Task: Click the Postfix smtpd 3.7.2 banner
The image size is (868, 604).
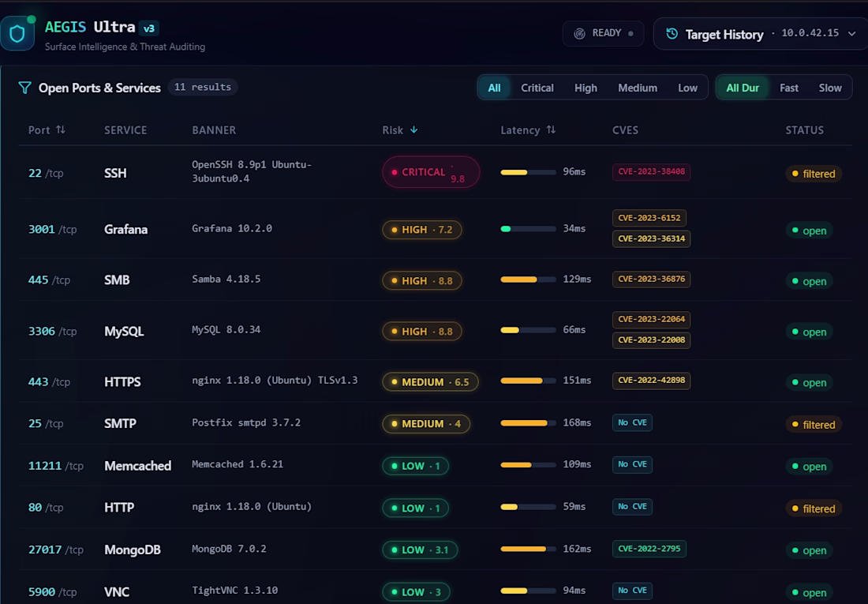Action: coord(246,423)
